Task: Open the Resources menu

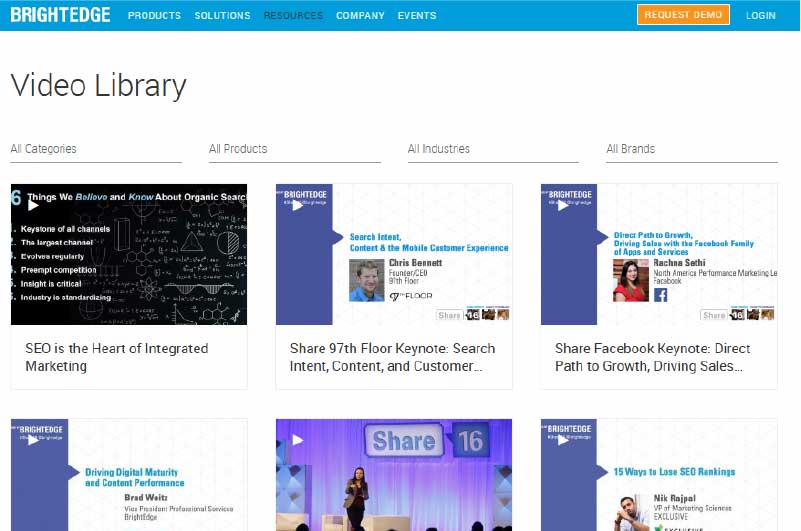Action: pyautogui.click(x=293, y=16)
